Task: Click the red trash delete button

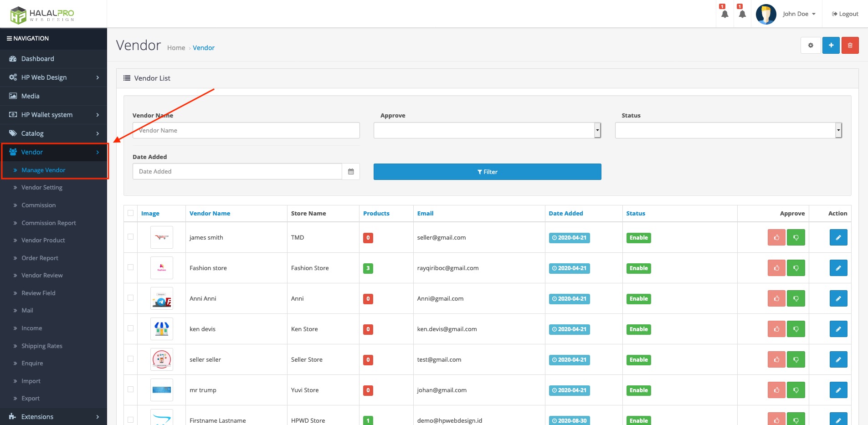Action: pyautogui.click(x=850, y=46)
